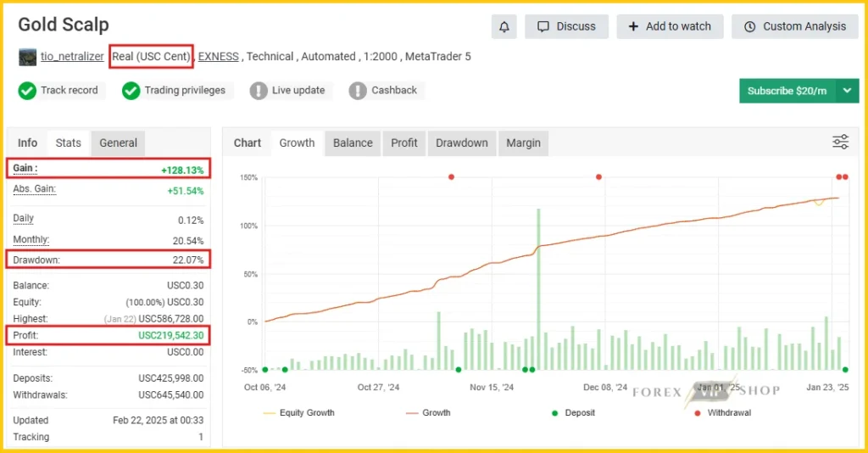Open chart settings sliders icon
This screenshot has height=453, width=868.
[840, 142]
